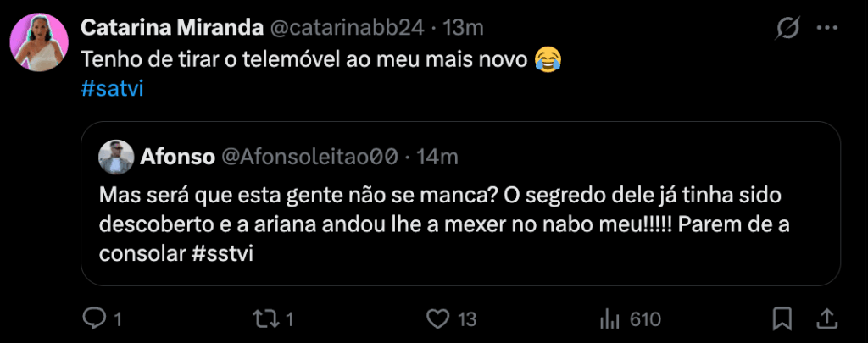Open Catarina Miranda's display name link
The height and width of the screenshot is (343, 868).
pos(171,28)
